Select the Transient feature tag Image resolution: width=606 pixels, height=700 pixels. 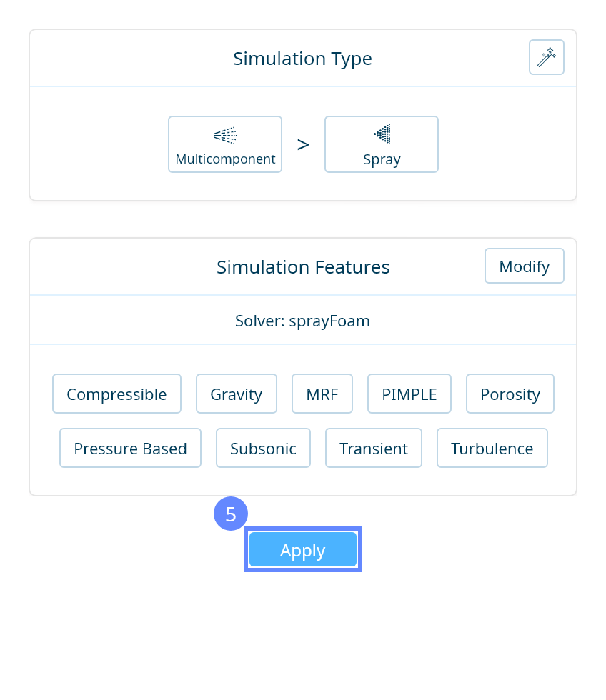click(x=374, y=448)
